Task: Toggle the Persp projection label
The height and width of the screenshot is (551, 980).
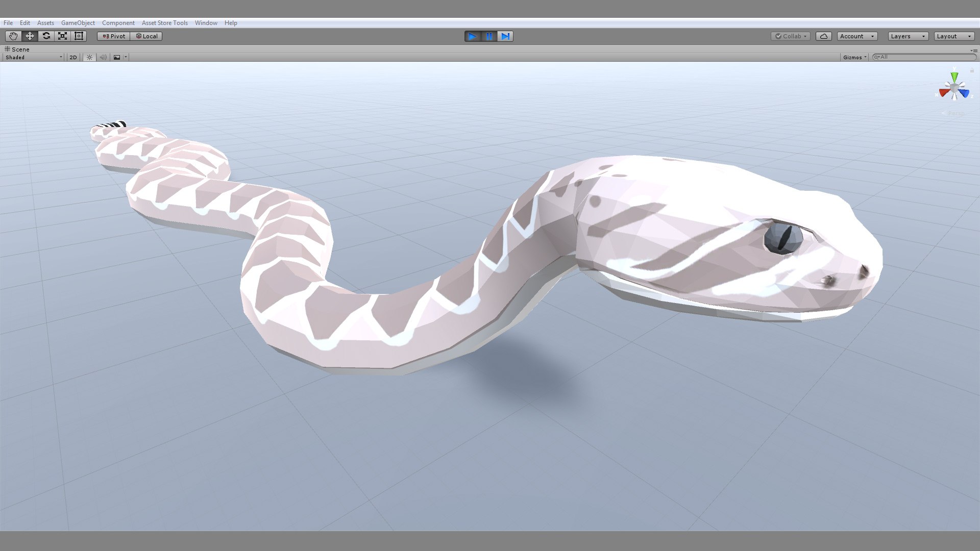Action: pyautogui.click(x=953, y=113)
